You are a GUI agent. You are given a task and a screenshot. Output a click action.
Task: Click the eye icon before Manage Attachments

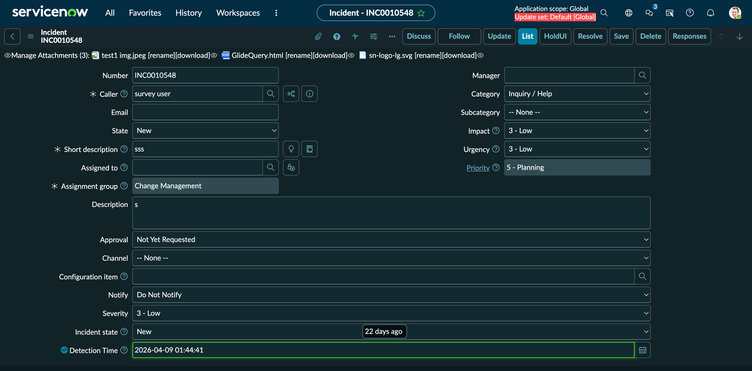[x=7, y=55]
